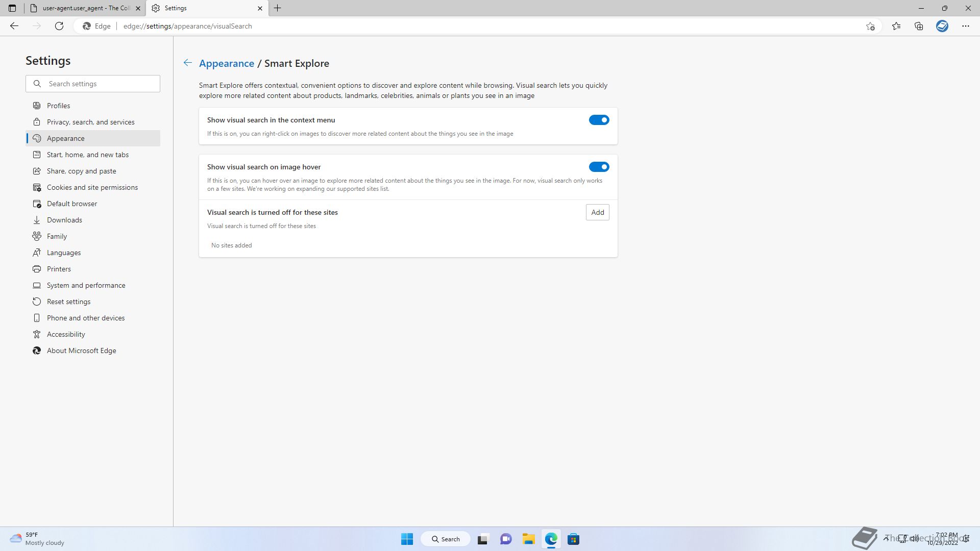
Task: Click the Printers icon in sidebar
Action: pos(37,269)
